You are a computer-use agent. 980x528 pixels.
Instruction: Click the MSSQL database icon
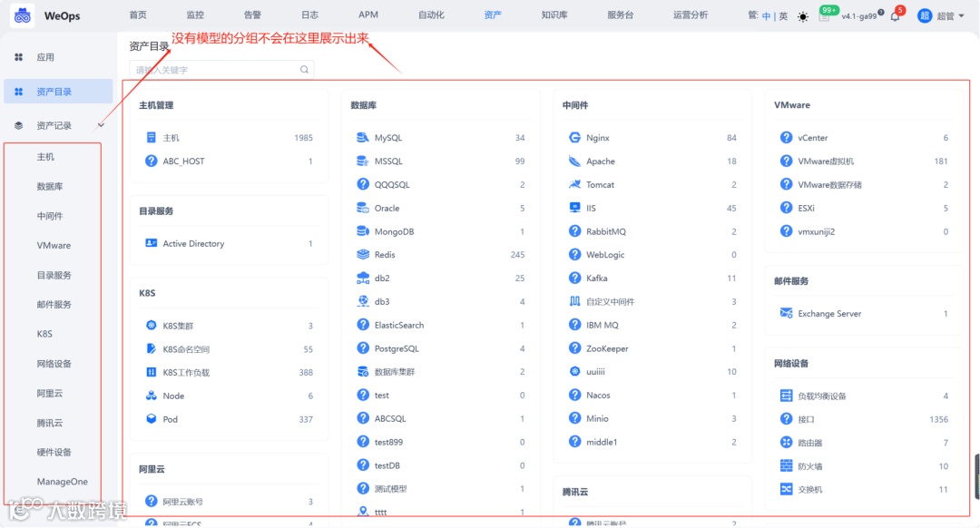point(362,161)
